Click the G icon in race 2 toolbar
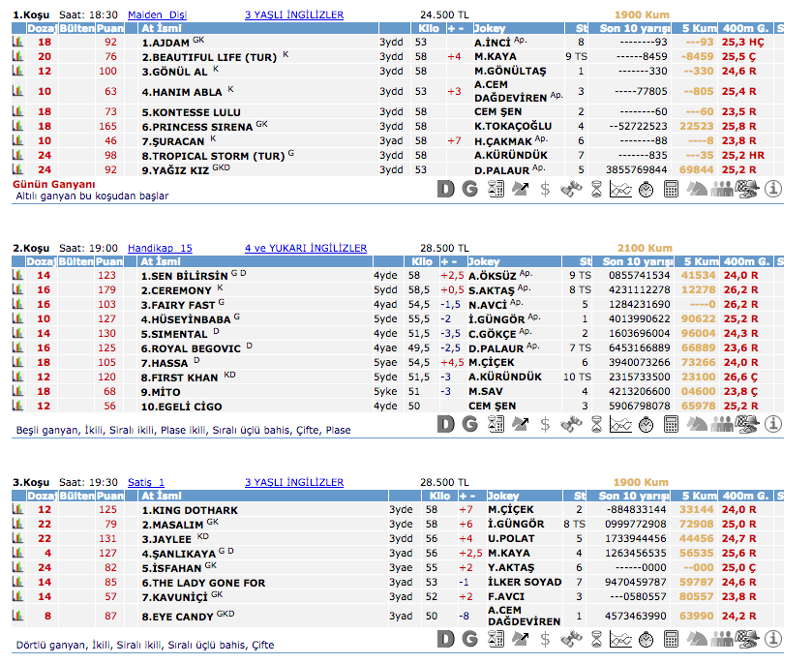The image size is (812, 664). (470, 424)
